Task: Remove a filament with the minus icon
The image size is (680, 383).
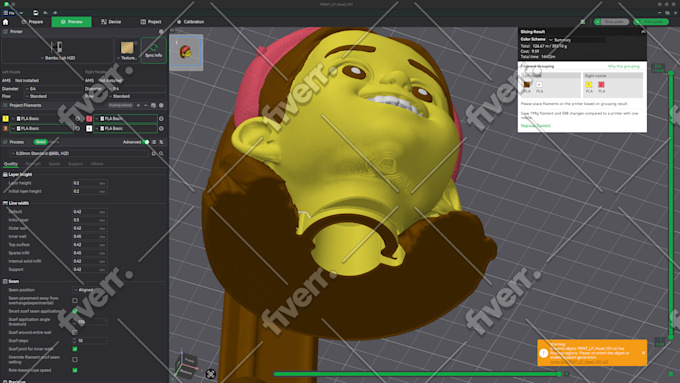Action: pos(146,105)
